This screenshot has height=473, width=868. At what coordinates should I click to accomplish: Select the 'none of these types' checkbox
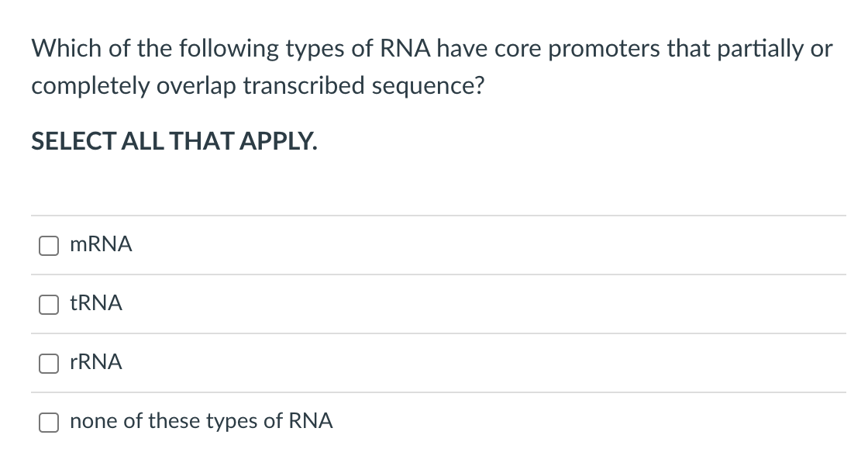49,422
